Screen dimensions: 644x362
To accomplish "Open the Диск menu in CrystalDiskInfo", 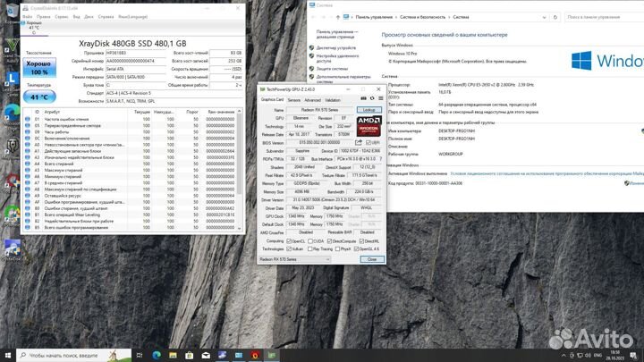I will pyautogui.click(x=89, y=17).
